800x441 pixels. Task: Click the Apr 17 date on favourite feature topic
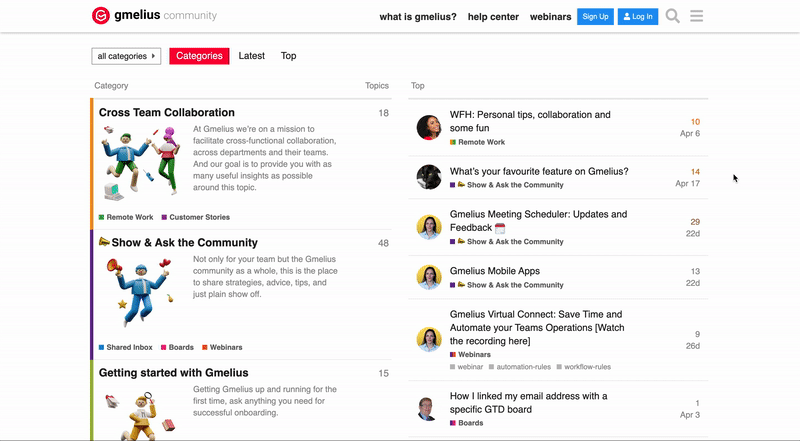687,184
